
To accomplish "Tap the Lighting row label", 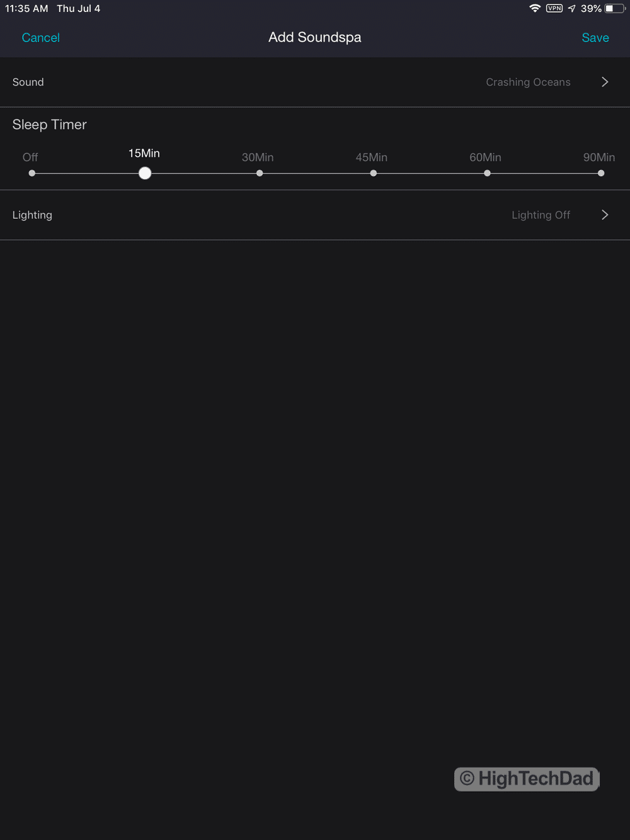I will point(32,215).
